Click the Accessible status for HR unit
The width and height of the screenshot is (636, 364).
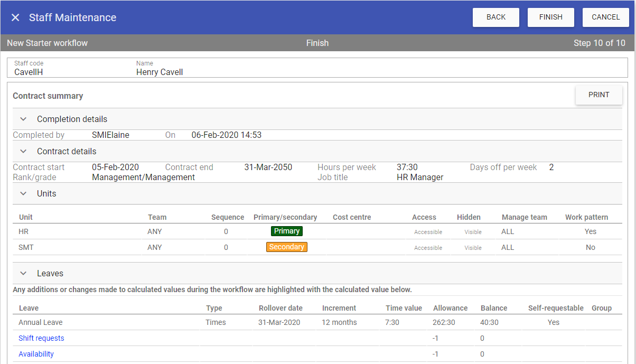[428, 232]
